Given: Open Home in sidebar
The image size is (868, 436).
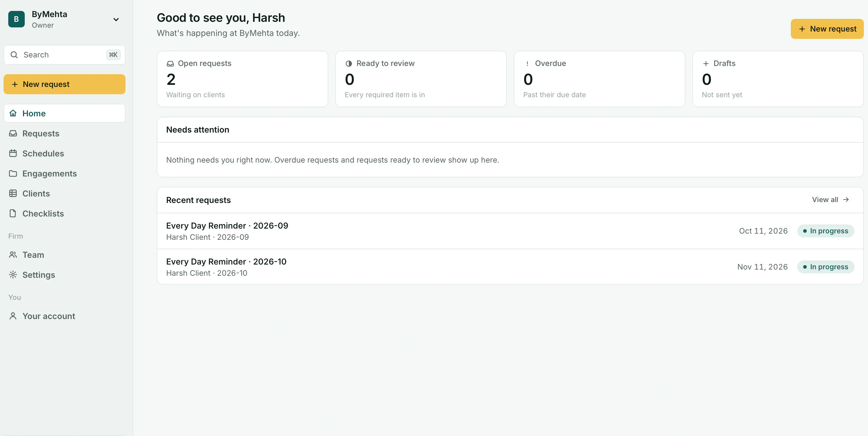Looking at the screenshot, I should pyautogui.click(x=64, y=113).
